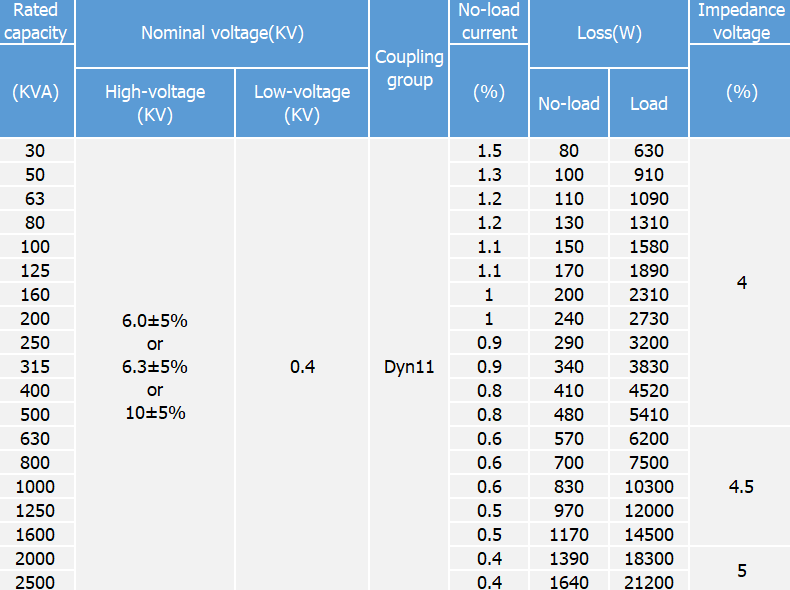This screenshot has width=790, height=590.
Task: Select the 1.5 no-load current value
Action: 489,151
